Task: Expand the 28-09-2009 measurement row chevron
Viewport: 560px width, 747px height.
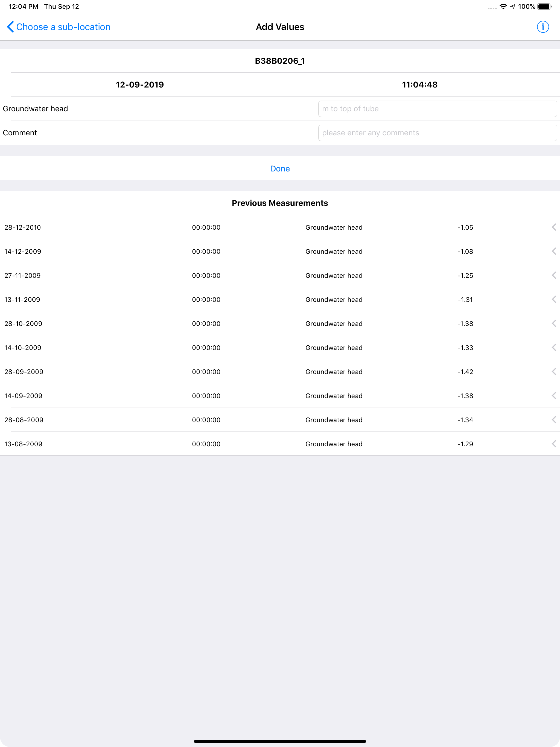Action: click(554, 372)
